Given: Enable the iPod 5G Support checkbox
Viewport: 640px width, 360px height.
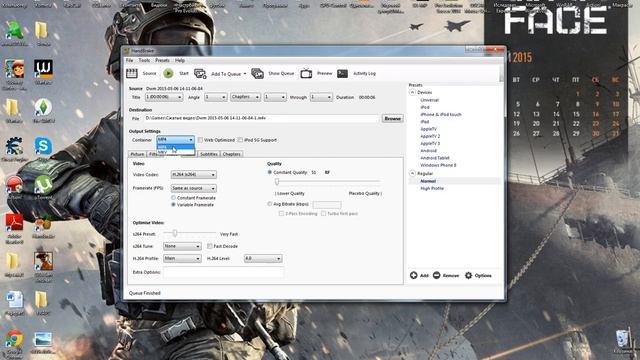Looking at the screenshot, I should click(240, 140).
